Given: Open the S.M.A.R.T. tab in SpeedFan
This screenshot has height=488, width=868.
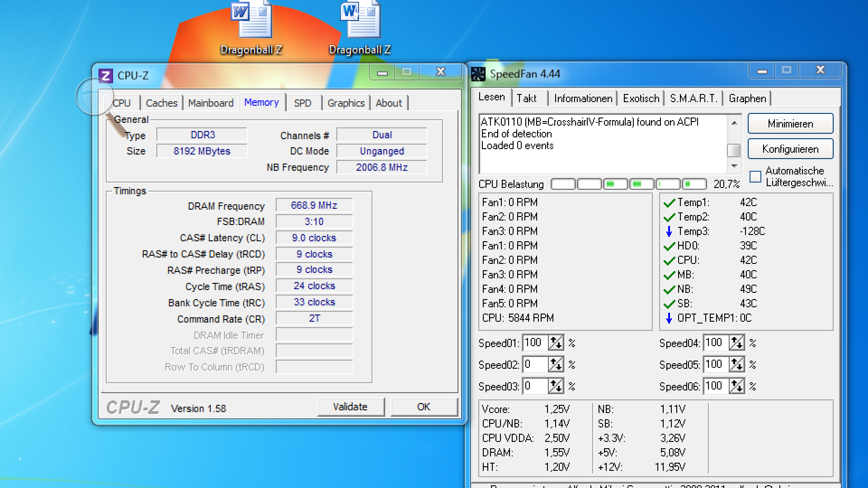Looking at the screenshot, I should [x=693, y=99].
